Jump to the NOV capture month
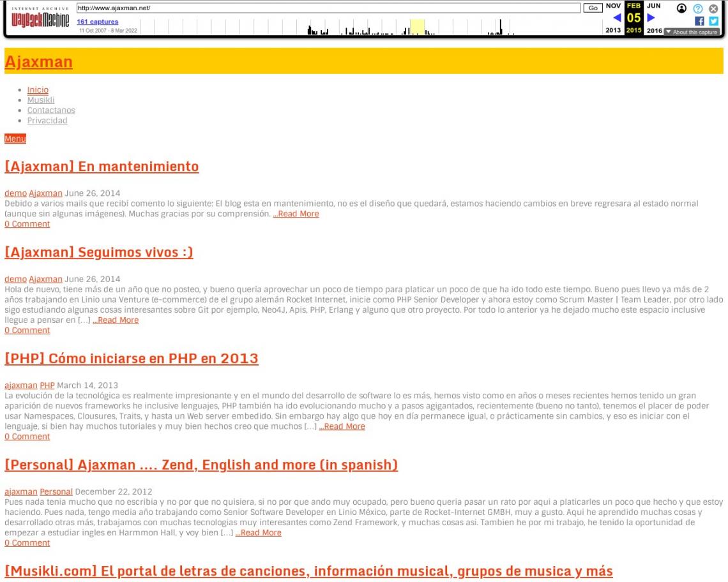The image size is (728, 582). click(x=613, y=6)
